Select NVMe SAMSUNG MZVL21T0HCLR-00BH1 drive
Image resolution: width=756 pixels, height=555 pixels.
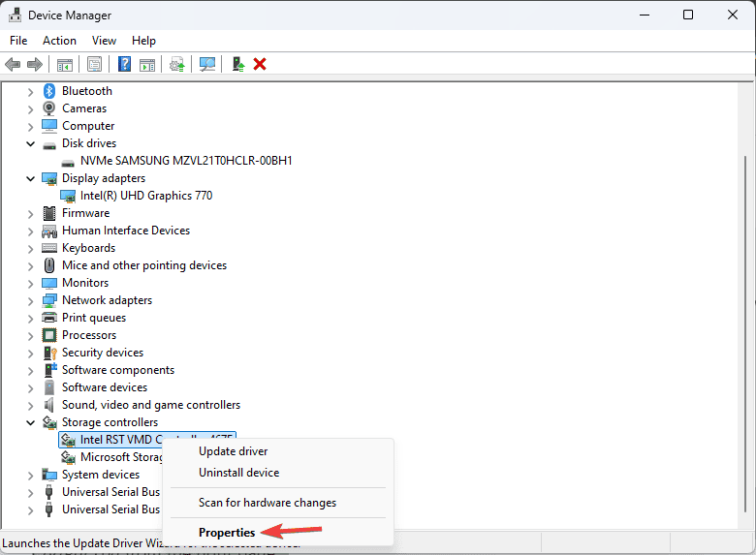186,161
